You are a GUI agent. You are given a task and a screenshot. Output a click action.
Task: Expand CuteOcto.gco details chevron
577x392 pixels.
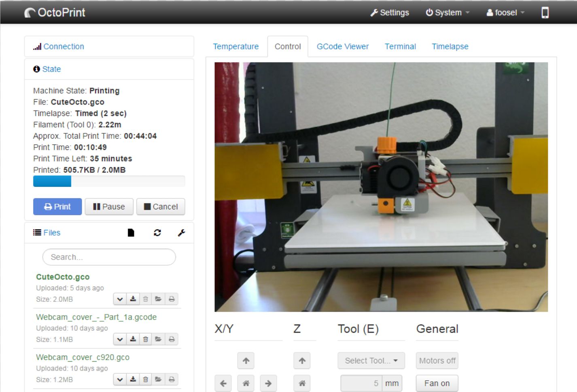[x=120, y=299]
